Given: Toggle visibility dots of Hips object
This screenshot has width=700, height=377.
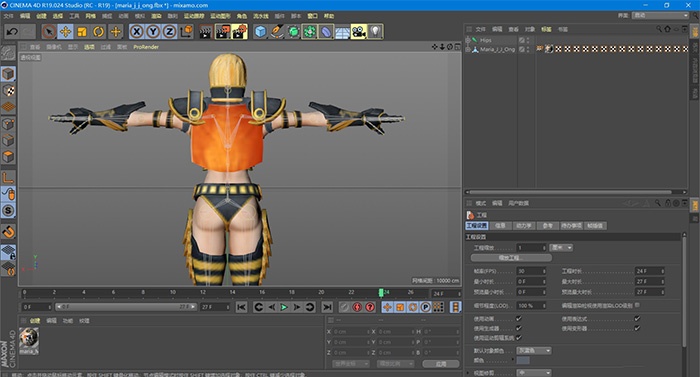Looking at the screenshot, I should 528,40.
